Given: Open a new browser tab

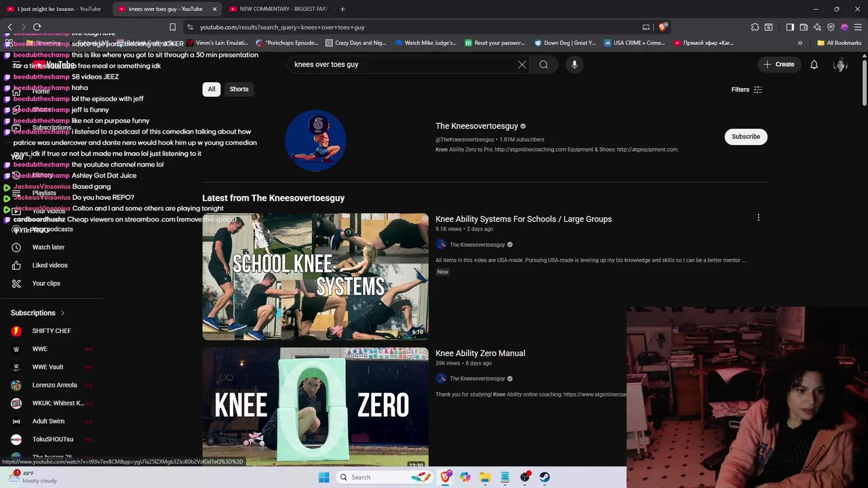Looking at the screenshot, I should 342,9.
